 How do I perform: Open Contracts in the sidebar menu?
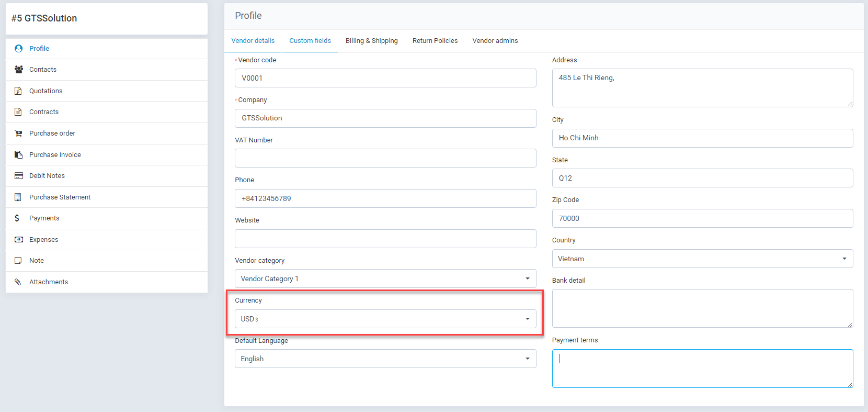point(44,112)
